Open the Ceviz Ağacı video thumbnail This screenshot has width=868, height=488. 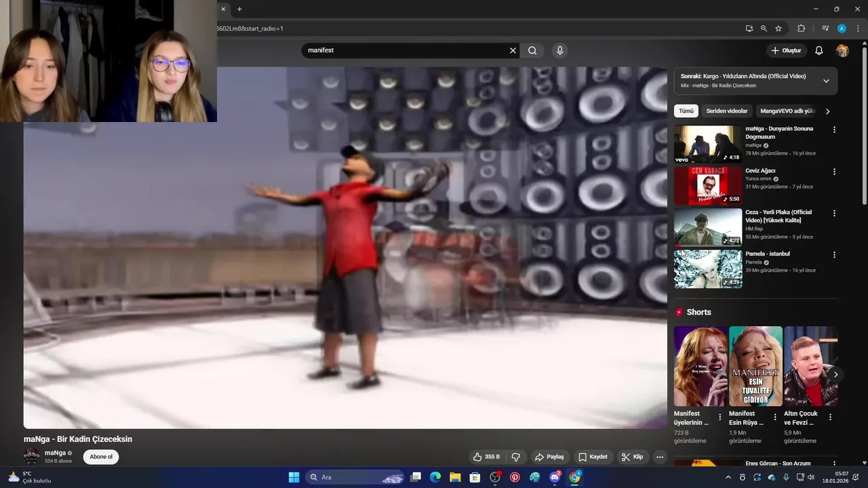click(x=708, y=186)
